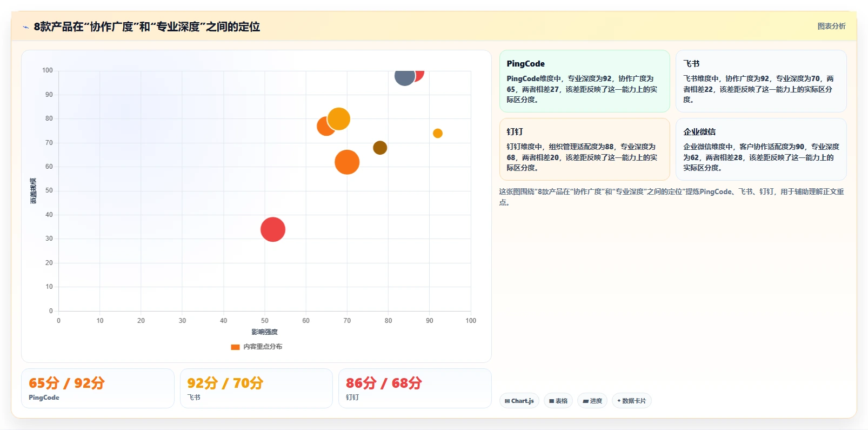
Task: Click the 影响强度 x-axis title
Action: (264, 332)
